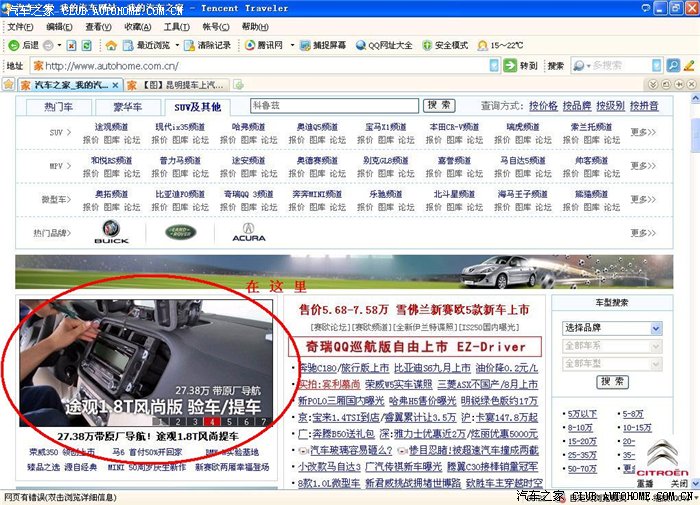The image size is (700, 505).
Task: Expand 更多>> in the SUV row
Action: tap(643, 132)
